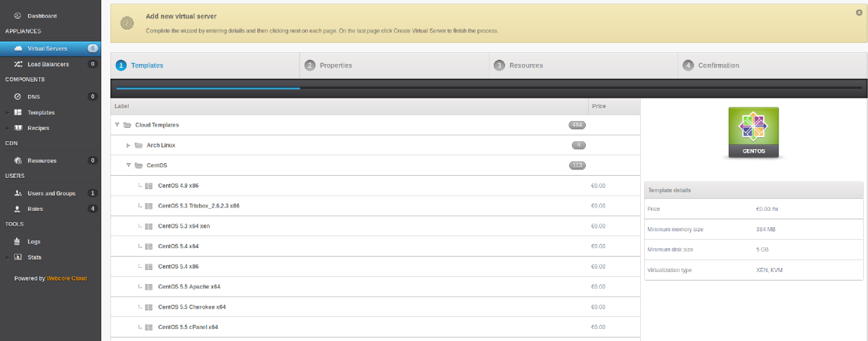Click the wizard progress bar
The image size is (868, 341).
click(x=489, y=89)
